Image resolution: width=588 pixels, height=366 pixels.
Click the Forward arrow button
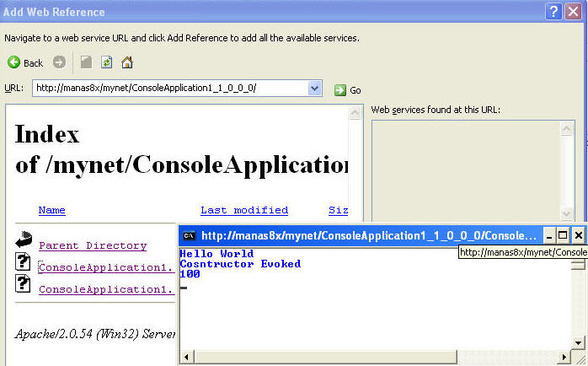coord(59,62)
